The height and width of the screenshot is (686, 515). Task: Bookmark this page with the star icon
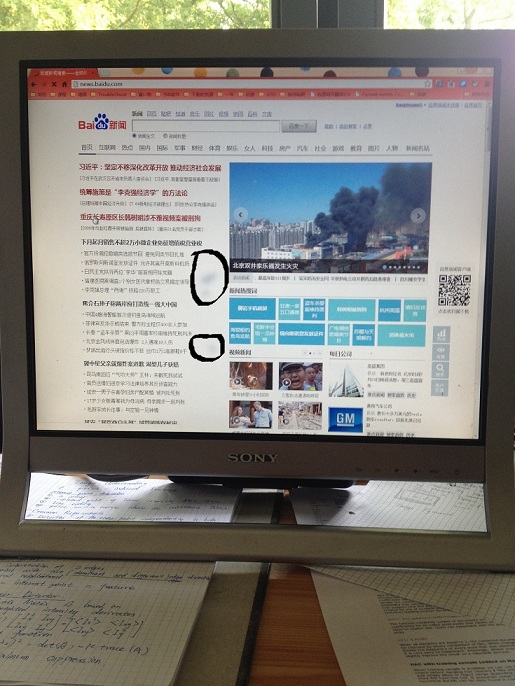[x=427, y=84]
